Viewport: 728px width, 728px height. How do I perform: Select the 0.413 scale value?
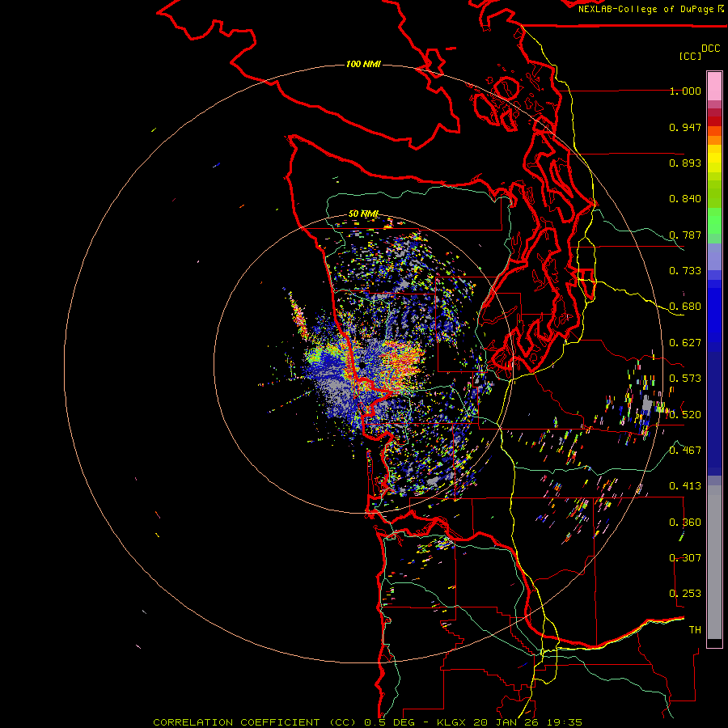[685, 486]
